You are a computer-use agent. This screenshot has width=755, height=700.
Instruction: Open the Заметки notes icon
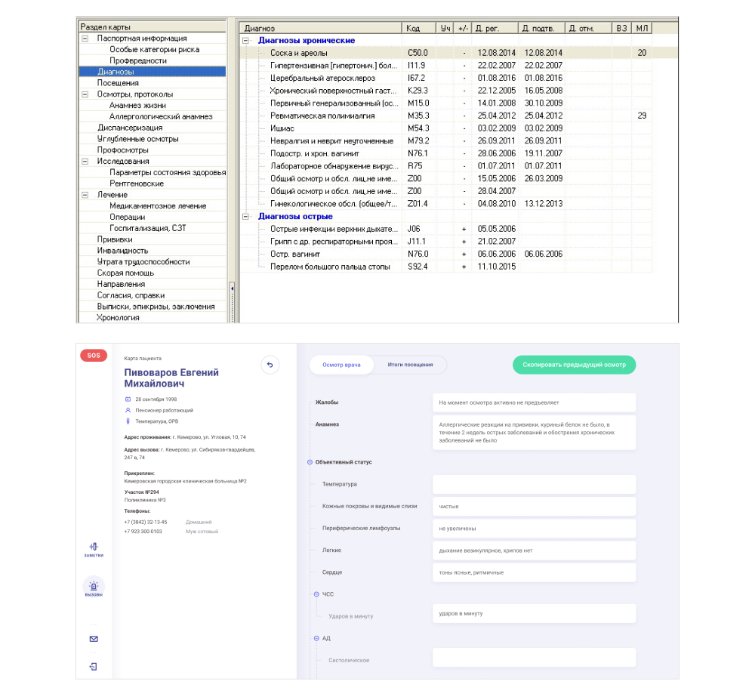(94, 549)
